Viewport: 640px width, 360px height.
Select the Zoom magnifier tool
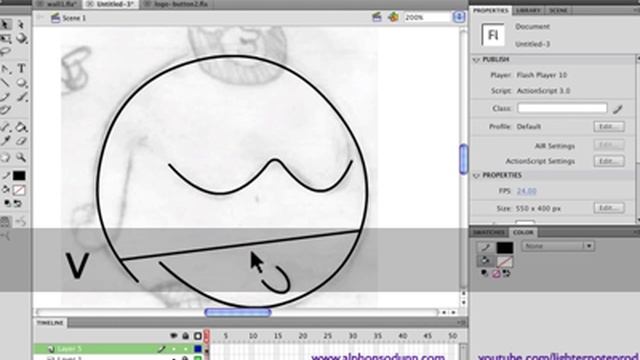(x=21, y=158)
